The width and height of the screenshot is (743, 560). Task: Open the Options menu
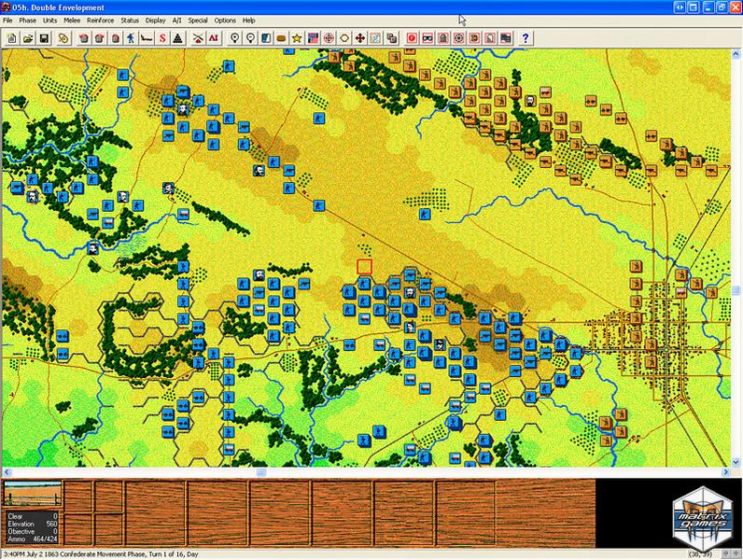tap(225, 20)
